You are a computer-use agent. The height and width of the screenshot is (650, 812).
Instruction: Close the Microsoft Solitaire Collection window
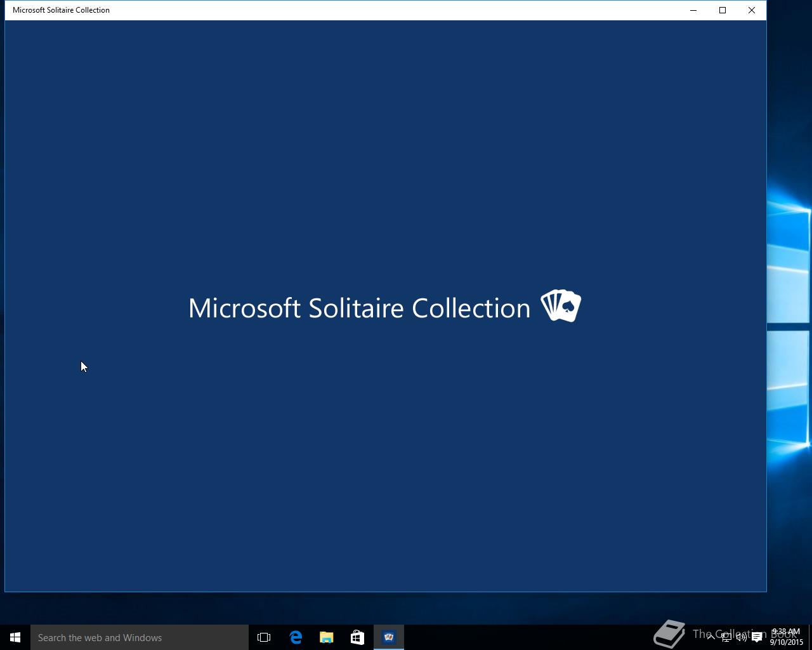[x=752, y=10]
